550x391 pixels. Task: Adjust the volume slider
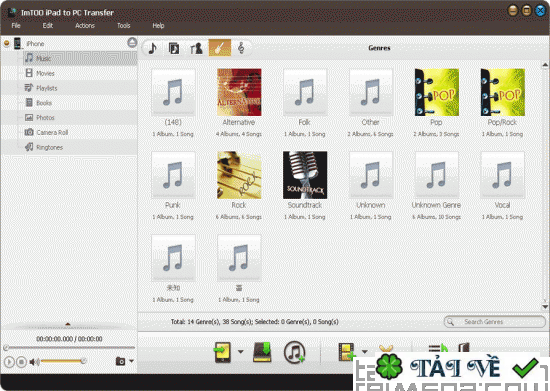63,361
